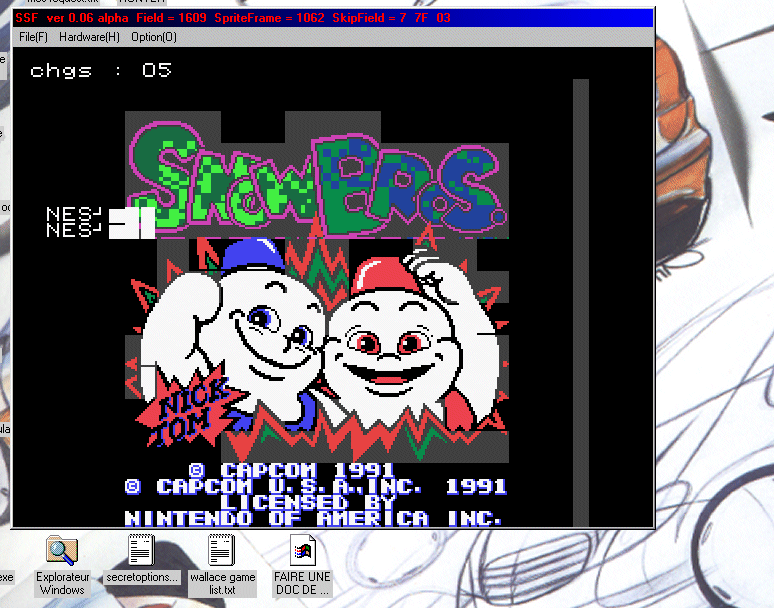Viewport: 774px width, 608px height.
Task: Click the 'LICENSED BY' text
Action: point(308,502)
